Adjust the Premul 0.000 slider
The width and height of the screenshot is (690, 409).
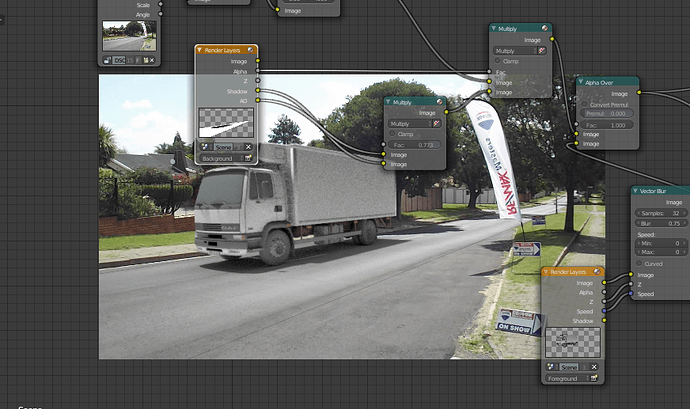coord(607,114)
